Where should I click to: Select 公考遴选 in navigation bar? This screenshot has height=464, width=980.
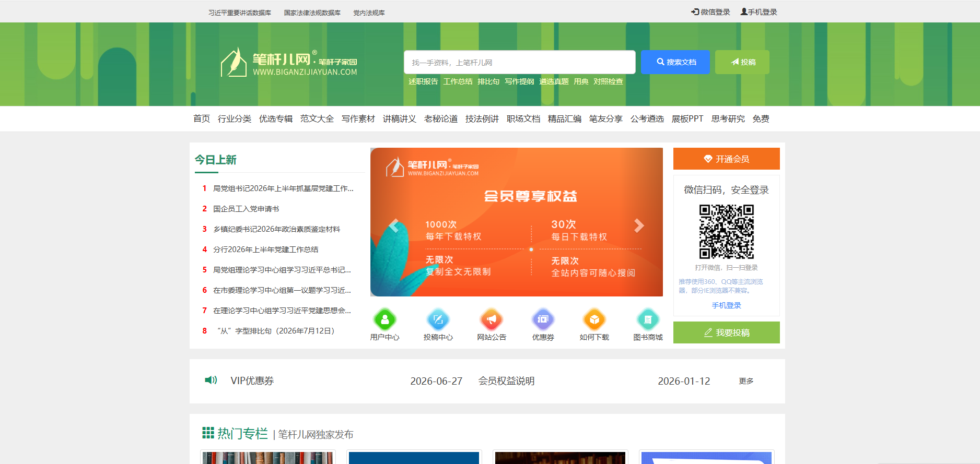pos(647,119)
